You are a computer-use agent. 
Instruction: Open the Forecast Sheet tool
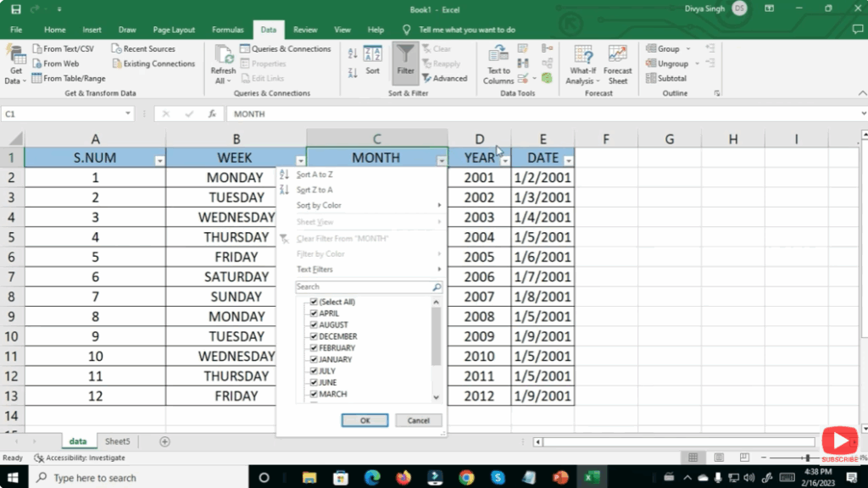coord(618,59)
